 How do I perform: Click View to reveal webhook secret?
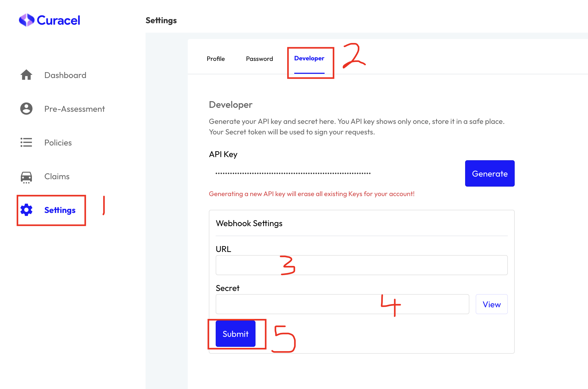point(491,304)
